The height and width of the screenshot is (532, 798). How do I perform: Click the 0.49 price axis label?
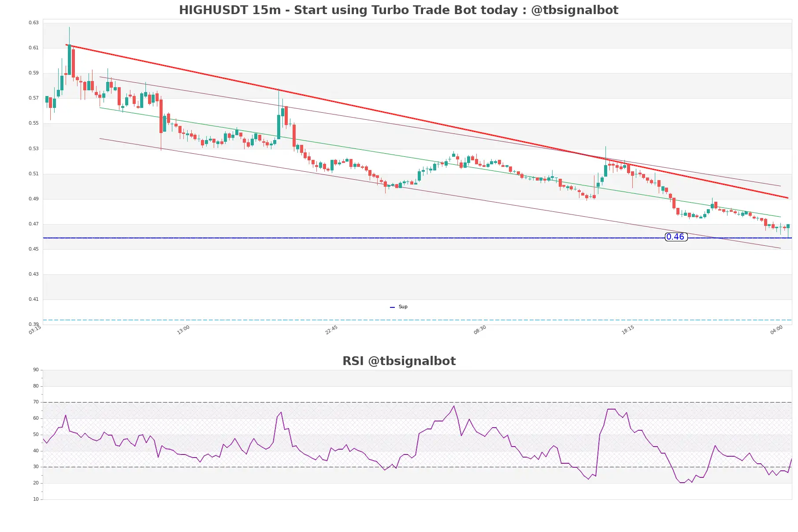(33, 199)
